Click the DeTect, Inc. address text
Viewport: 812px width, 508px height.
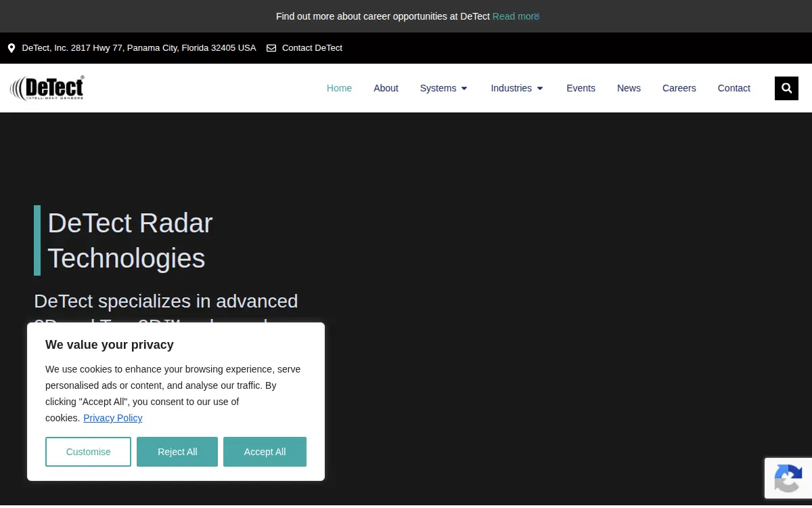coord(139,48)
